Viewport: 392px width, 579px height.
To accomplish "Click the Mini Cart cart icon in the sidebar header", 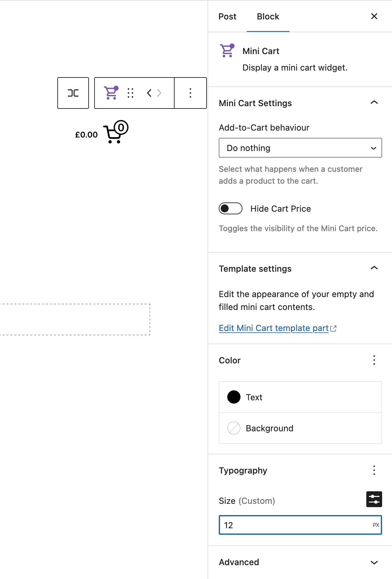I will [227, 51].
